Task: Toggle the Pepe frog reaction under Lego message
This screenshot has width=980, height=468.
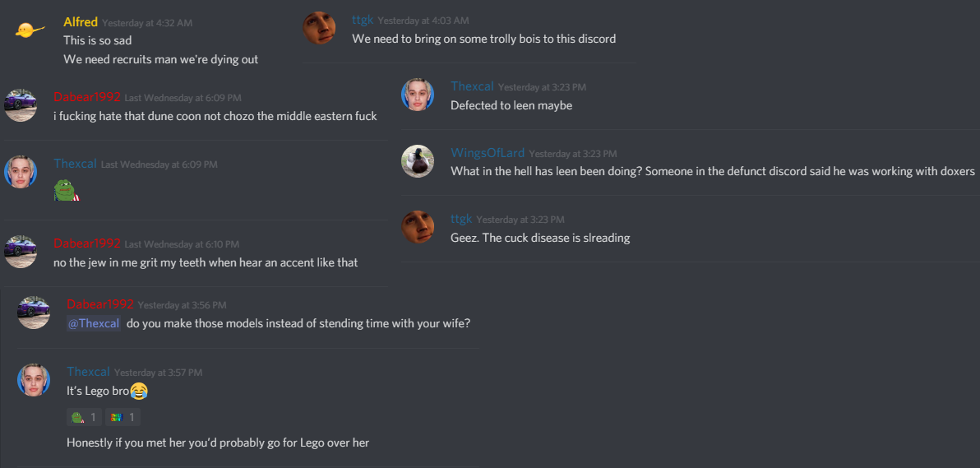Action: 85,417
